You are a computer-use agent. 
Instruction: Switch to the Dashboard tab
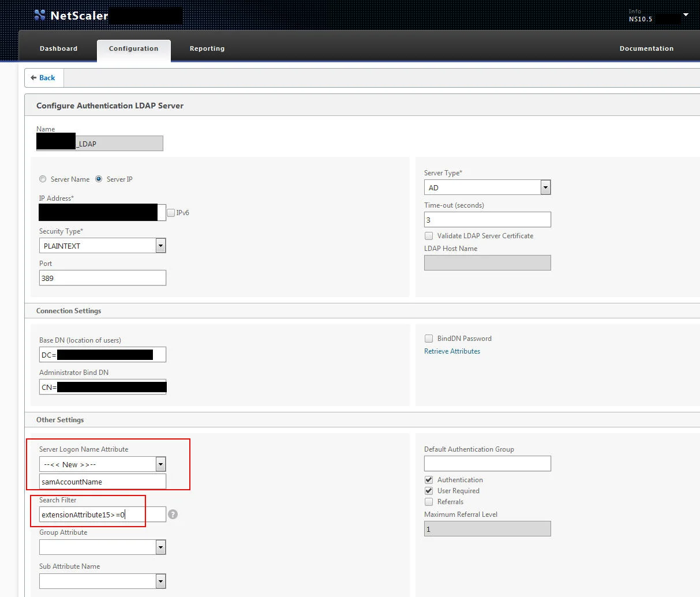[x=58, y=48]
